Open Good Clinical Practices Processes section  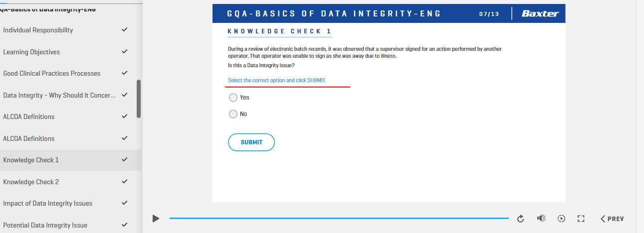pos(52,73)
